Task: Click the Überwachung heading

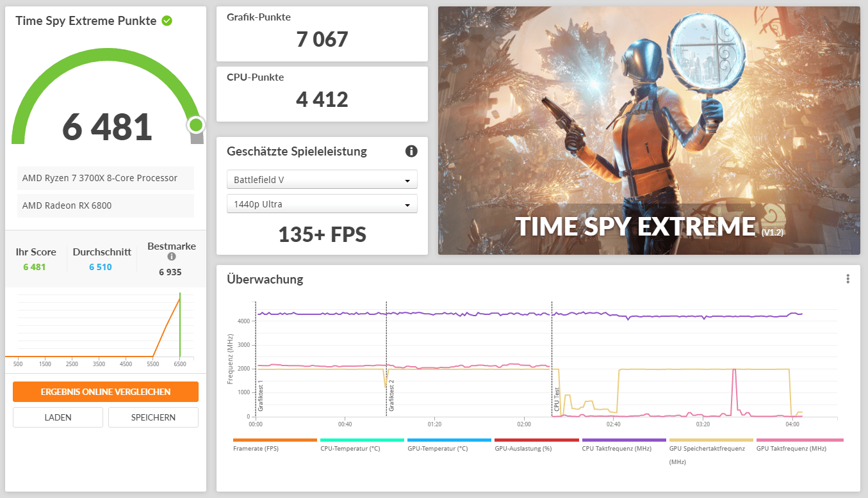Action: (265, 279)
